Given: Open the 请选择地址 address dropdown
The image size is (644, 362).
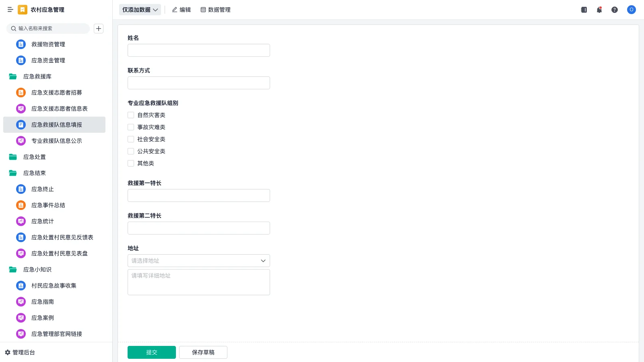Looking at the screenshot, I should point(199,261).
